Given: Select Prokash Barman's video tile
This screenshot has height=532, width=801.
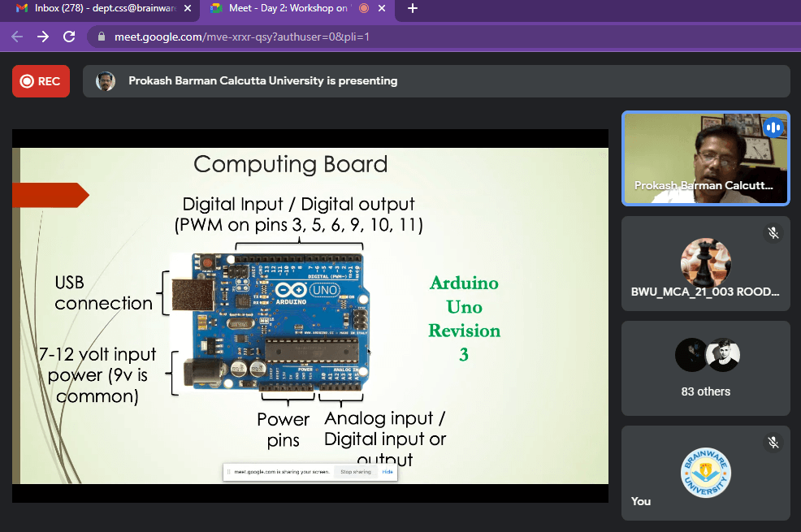Looking at the screenshot, I should pos(705,158).
